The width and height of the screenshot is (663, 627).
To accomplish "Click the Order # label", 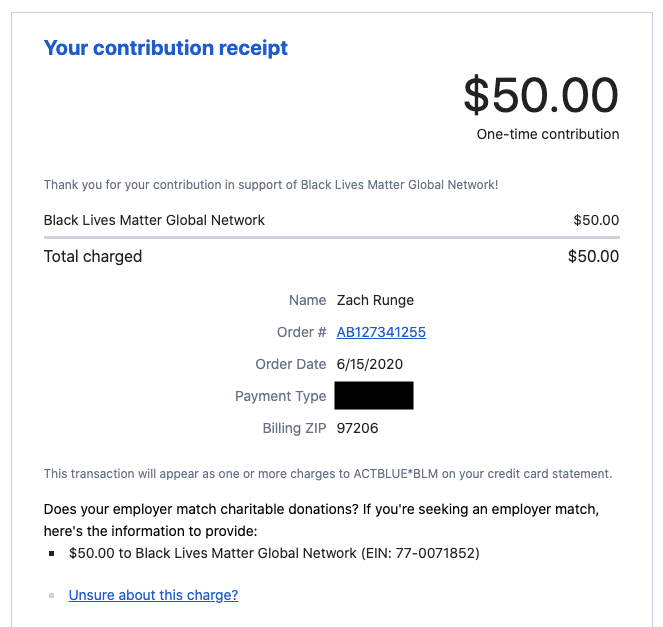I will click(301, 332).
